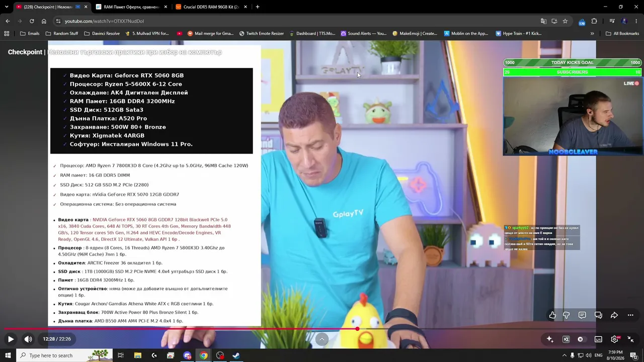Open YouTube player settings gear
644x362 pixels.
(x=614, y=339)
